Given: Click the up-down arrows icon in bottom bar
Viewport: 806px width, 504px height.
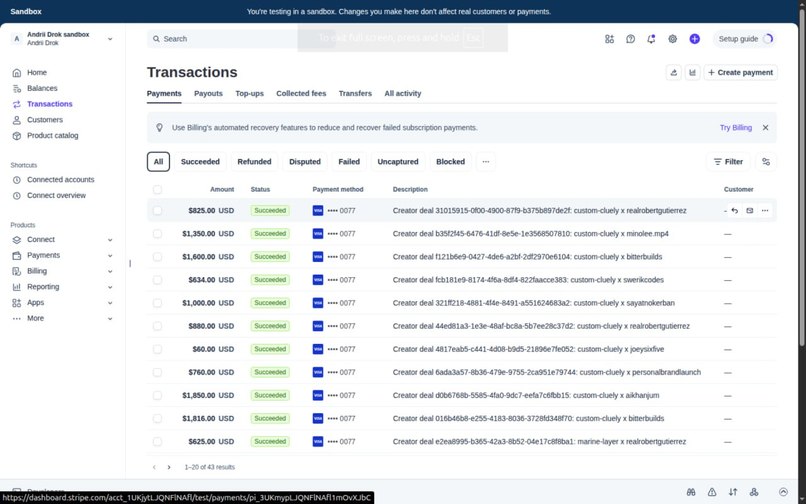Looking at the screenshot, I should (733, 492).
